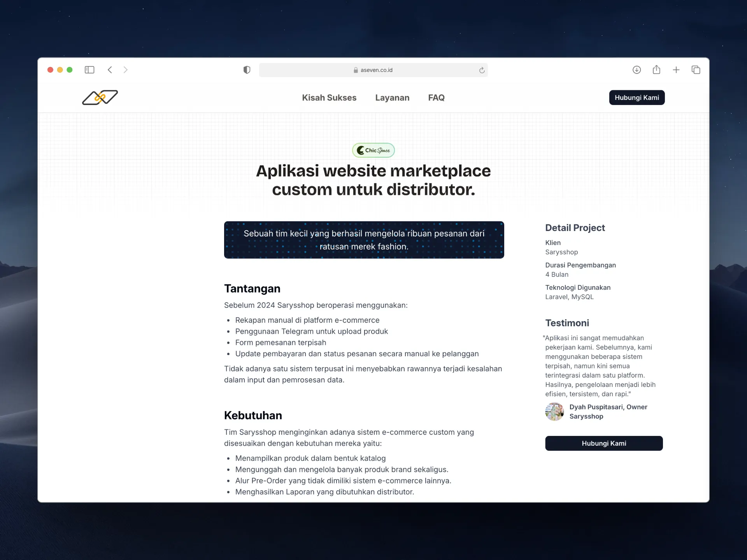
Task: Show the tab overview icon
Action: tap(696, 70)
